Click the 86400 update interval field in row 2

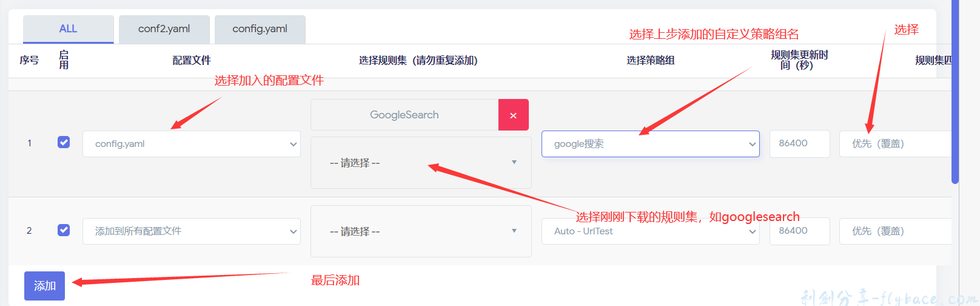click(x=799, y=231)
